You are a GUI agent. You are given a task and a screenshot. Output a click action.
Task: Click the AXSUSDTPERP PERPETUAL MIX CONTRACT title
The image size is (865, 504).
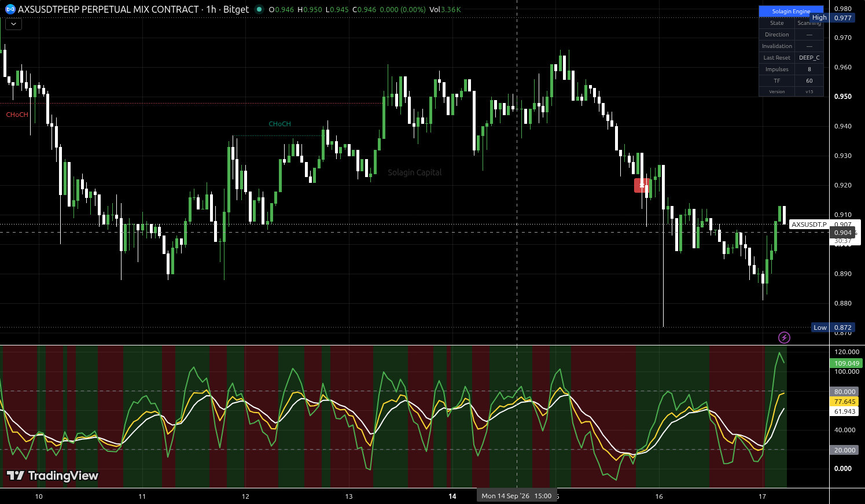tap(109, 9)
